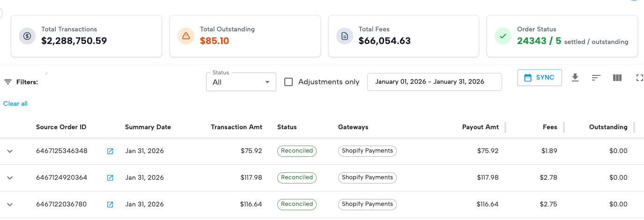Click the Total Outstanding warning icon
Image resolution: width=644 pixels, height=220 pixels.
pyautogui.click(x=186, y=36)
